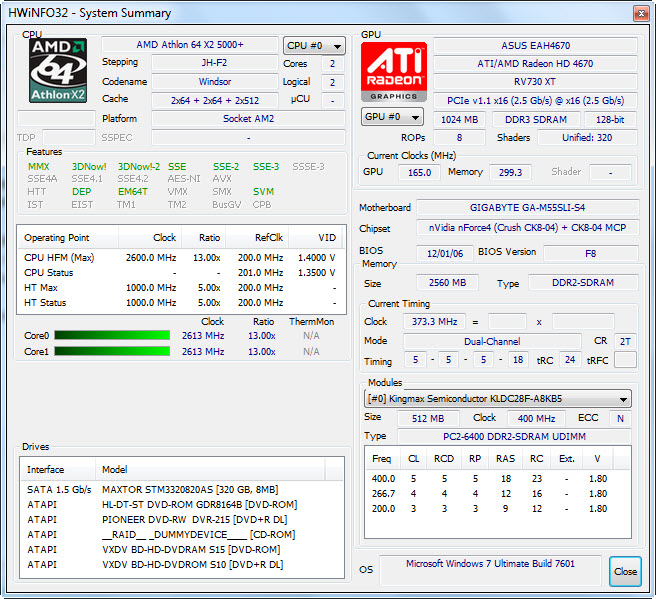Click the PC2-6400 DDR2-SDRAM UDIMM field
Screen dimensions: 656x599
tap(514, 436)
